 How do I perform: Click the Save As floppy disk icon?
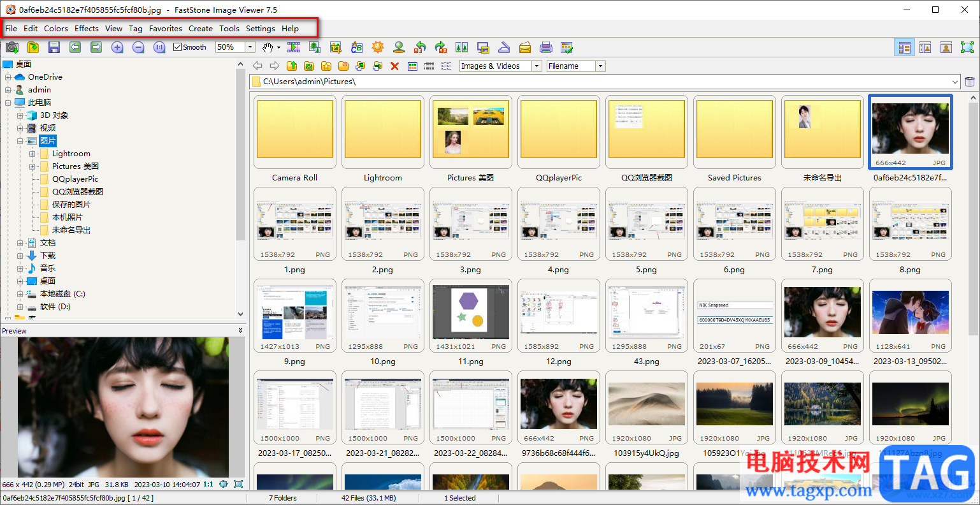(x=54, y=47)
